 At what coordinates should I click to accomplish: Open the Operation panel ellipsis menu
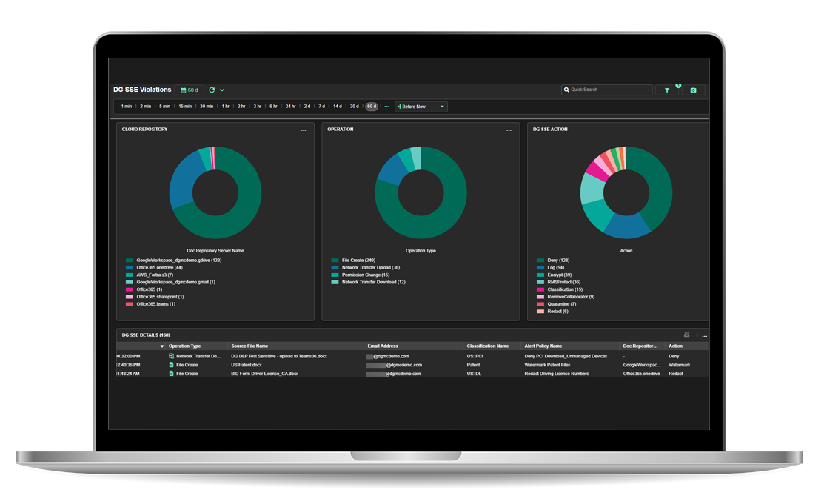(x=509, y=130)
